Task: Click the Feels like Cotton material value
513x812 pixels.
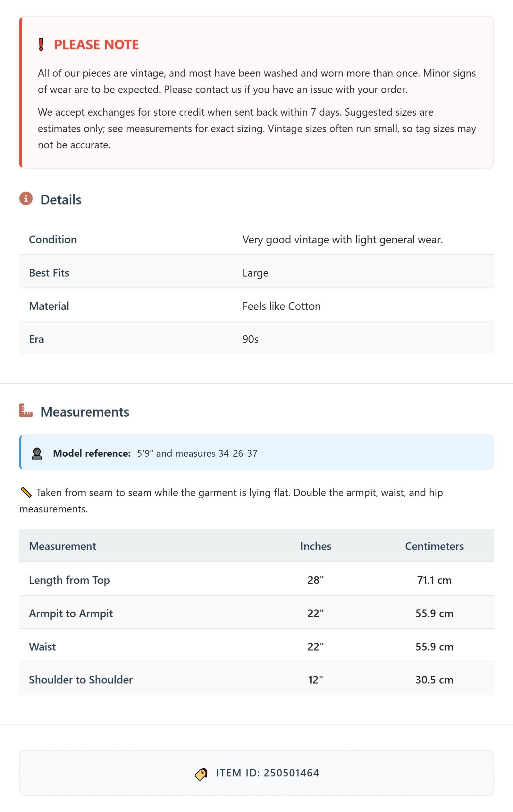Action: coord(282,306)
